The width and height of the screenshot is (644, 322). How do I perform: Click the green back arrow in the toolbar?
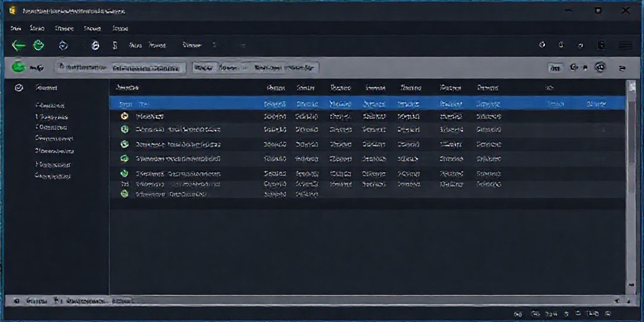coord(18,46)
